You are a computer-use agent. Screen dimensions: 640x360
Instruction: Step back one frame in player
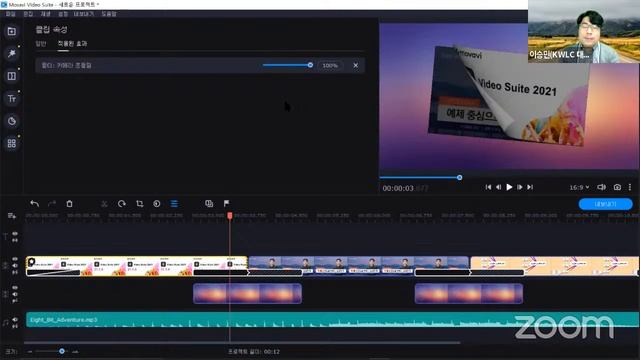(x=498, y=187)
